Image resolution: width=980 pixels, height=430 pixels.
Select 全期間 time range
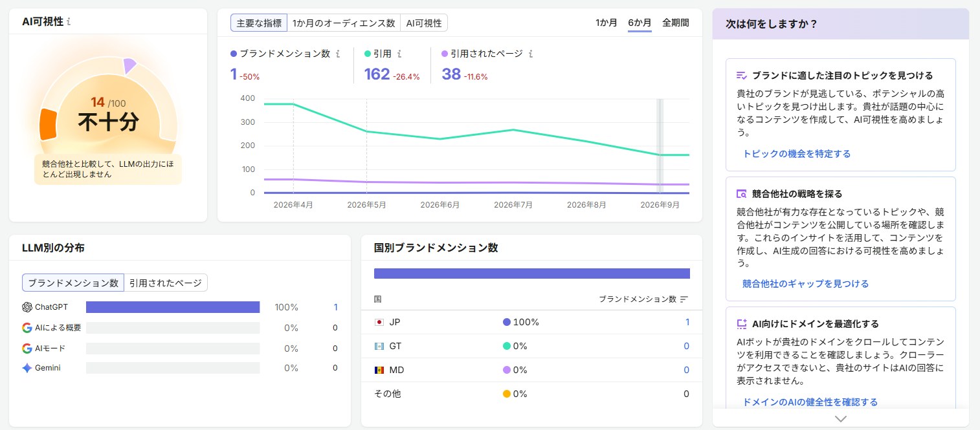[x=676, y=23]
